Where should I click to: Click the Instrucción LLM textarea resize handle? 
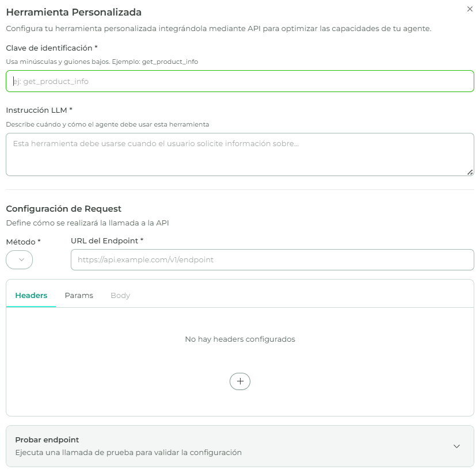point(470,172)
